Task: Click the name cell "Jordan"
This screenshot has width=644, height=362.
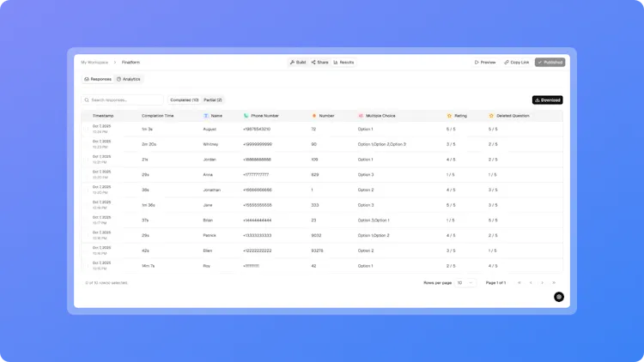Action: pos(210,160)
